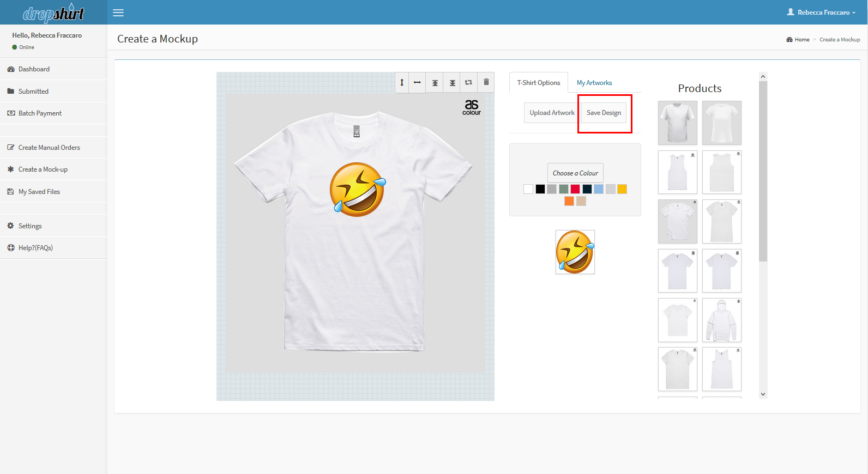The image size is (868, 474).
Task: Toggle the hamburger sidebar menu icon
Action: tap(118, 13)
